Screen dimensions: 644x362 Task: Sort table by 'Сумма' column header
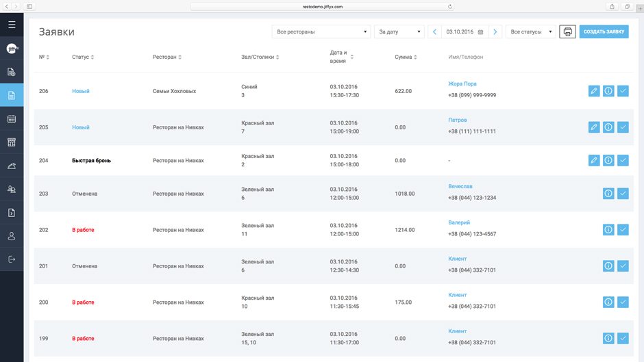point(405,57)
